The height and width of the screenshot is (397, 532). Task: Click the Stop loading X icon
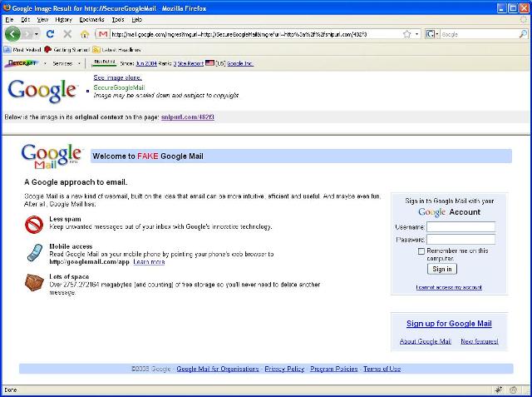67,34
